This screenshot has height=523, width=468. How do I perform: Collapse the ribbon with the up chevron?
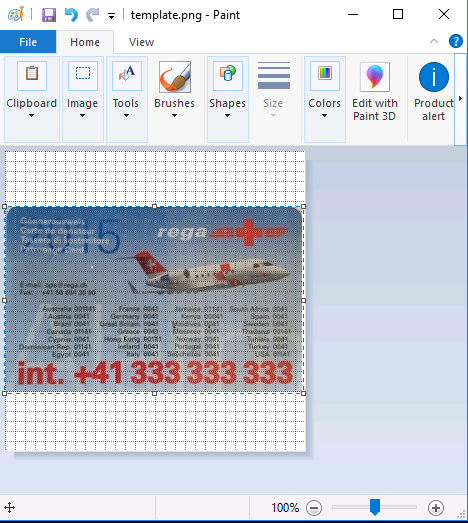[434, 41]
